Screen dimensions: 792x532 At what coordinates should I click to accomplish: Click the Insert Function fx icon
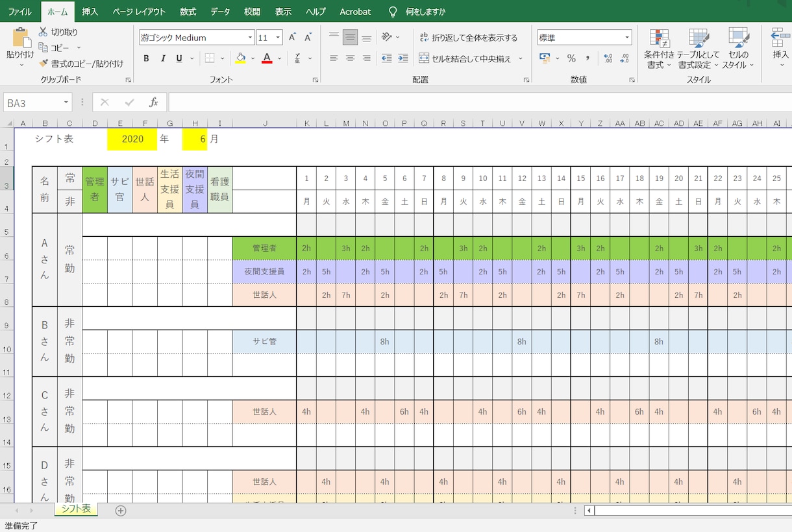(154, 103)
